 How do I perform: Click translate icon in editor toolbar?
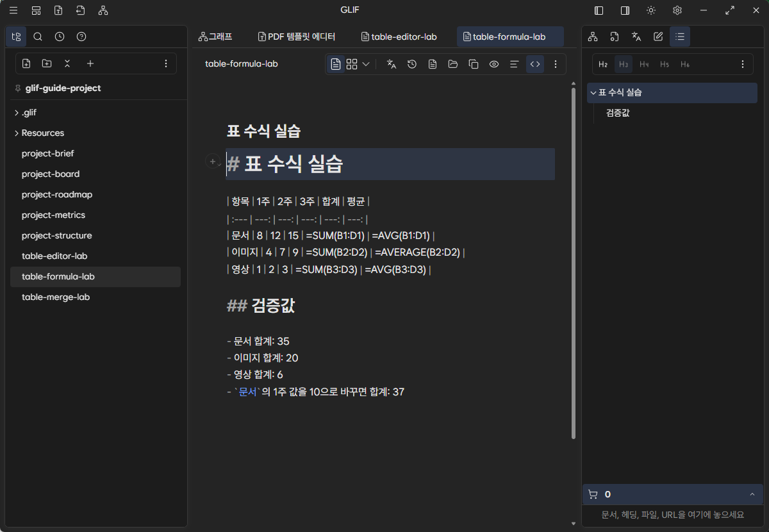click(392, 64)
